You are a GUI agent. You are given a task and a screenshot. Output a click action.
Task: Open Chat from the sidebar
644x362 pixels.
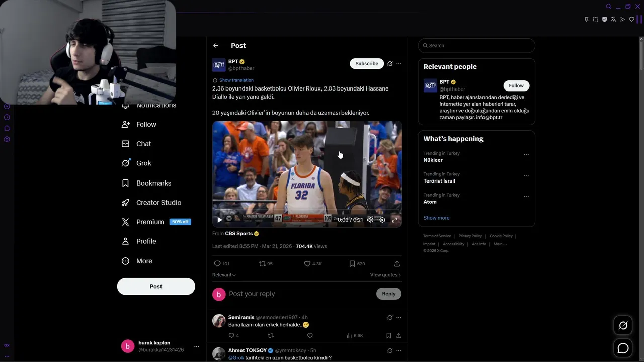[136, 144]
